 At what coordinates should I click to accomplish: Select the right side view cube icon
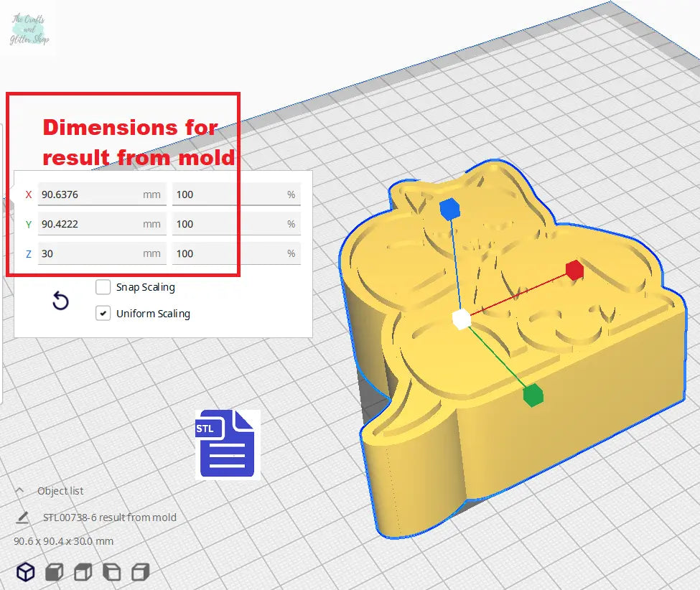[141, 572]
